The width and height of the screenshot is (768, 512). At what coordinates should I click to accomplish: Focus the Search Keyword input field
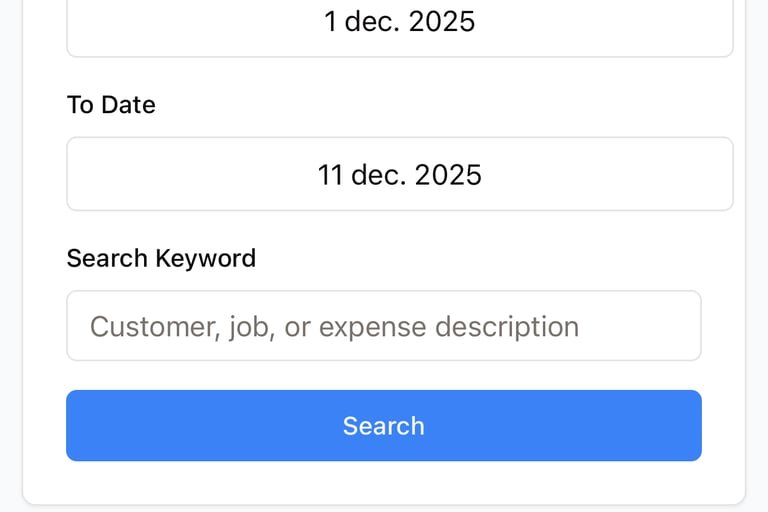point(384,326)
